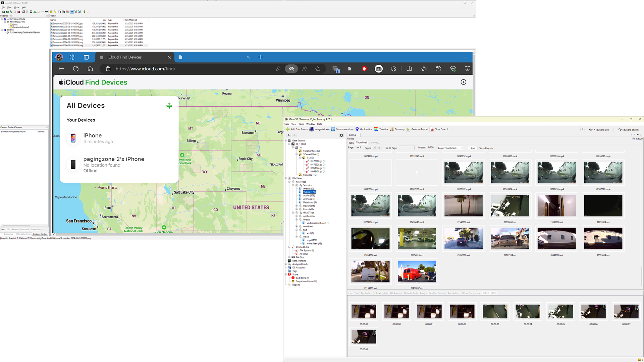Click Add Data Source in Autopsy toolbar

[297, 129]
